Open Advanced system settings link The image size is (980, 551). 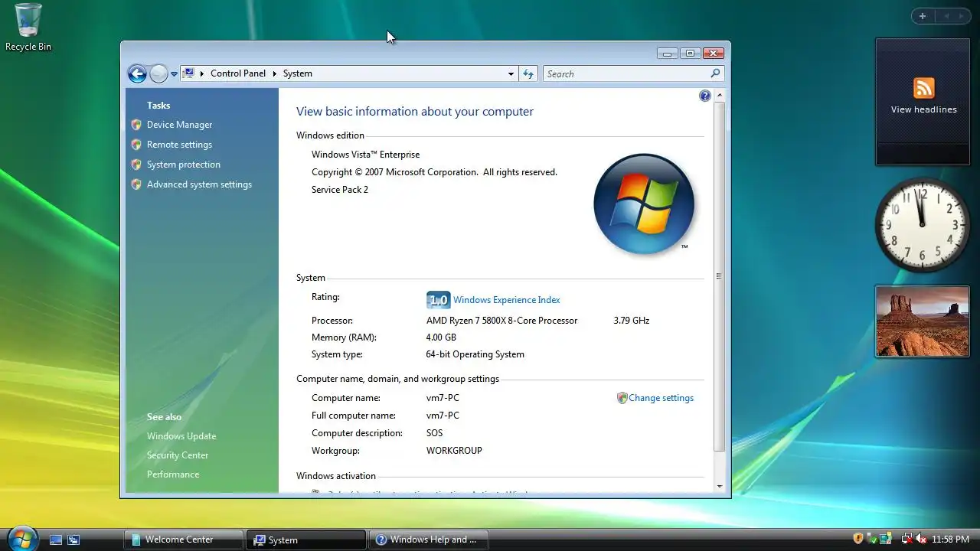pos(199,184)
